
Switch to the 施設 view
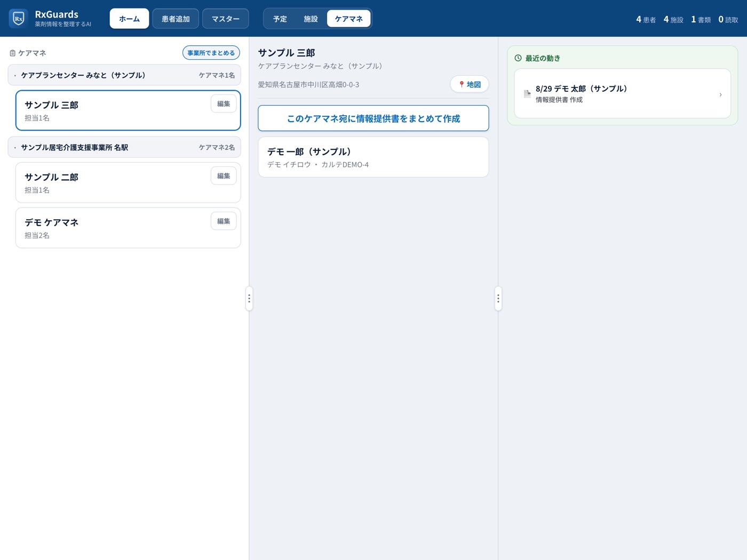[311, 19]
